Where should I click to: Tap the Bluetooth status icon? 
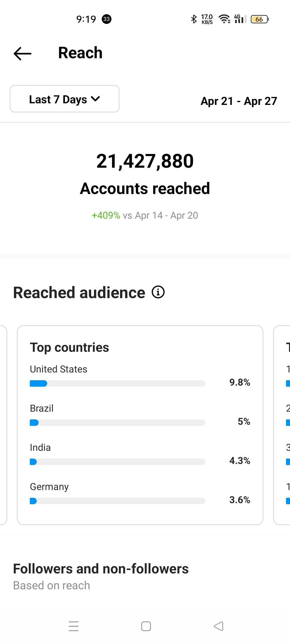[194, 19]
